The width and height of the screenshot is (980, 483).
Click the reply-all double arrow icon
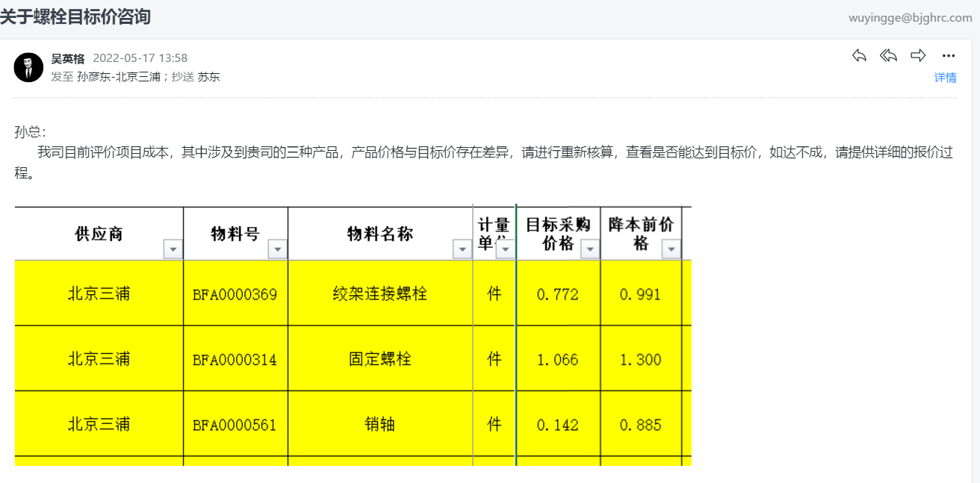pos(888,56)
